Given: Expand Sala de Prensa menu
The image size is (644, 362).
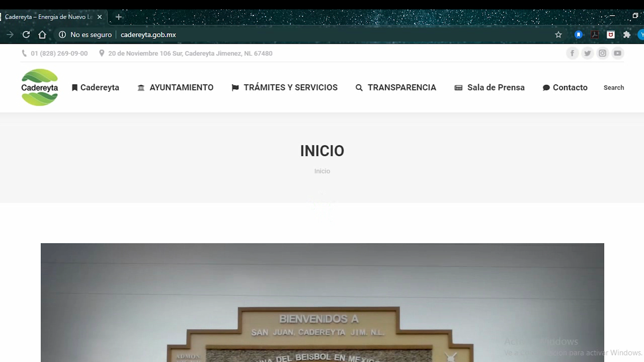Looking at the screenshot, I should click(x=489, y=87).
